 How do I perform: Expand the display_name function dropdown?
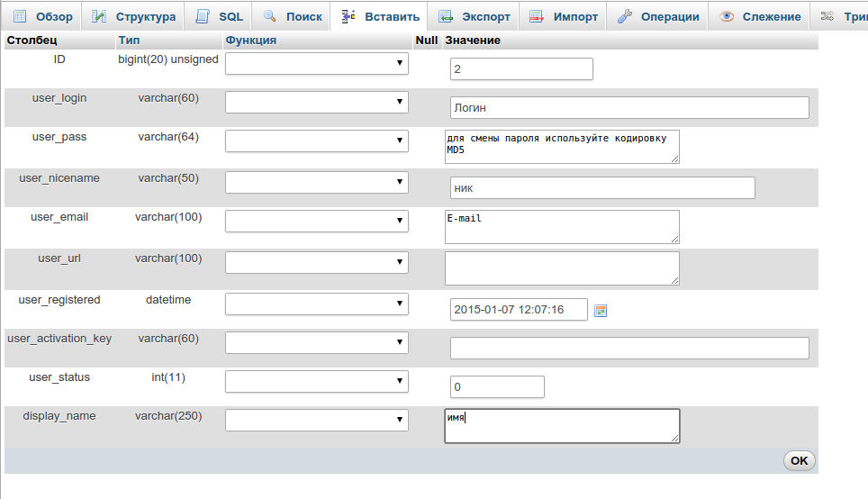(x=317, y=420)
